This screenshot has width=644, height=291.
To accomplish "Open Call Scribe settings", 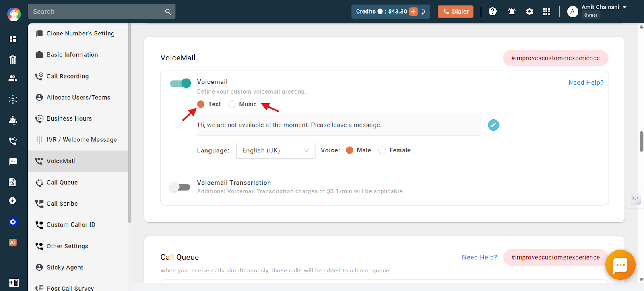I will (x=78, y=204).
